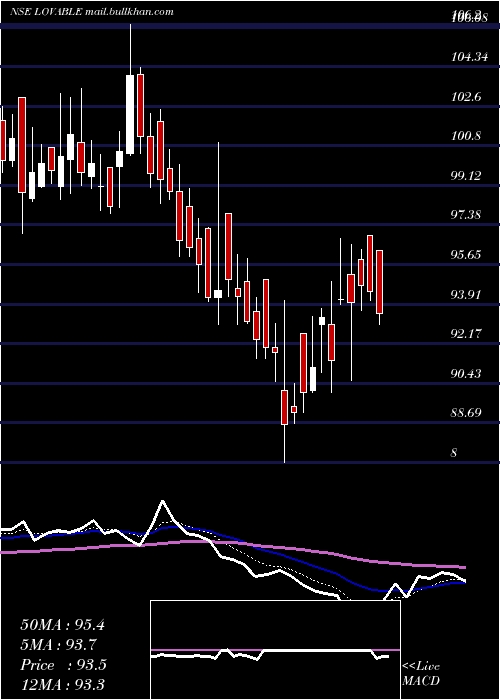The width and height of the screenshot is (500, 700).
Task: Click the 88.69 price axis label
Action: (x=466, y=412)
